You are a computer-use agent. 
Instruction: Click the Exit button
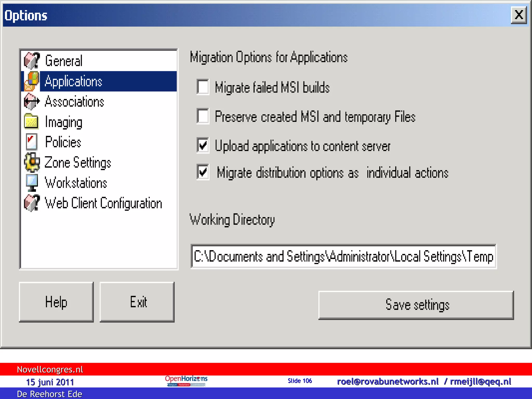[x=137, y=302]
